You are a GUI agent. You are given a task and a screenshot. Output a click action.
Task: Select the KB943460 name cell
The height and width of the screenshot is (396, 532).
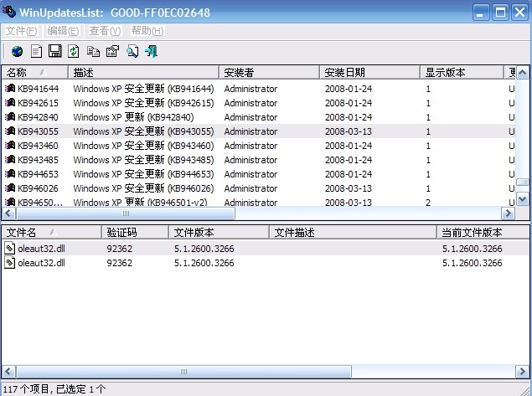[38, 146]
